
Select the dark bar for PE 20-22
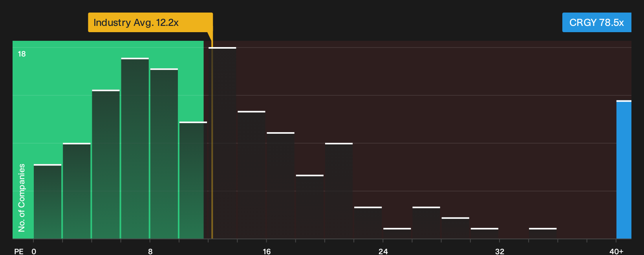pyautogui.click(x=339, y=191)
